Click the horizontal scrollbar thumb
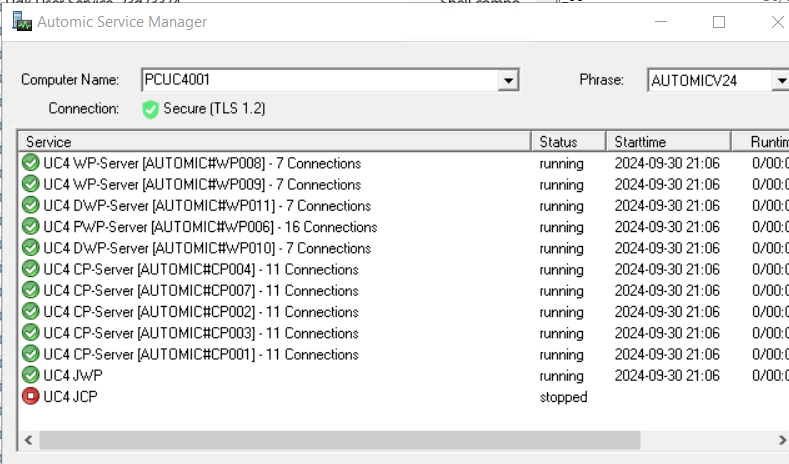Image resolution: width=789 pixels, height=464 pixels. pos(340,440)
